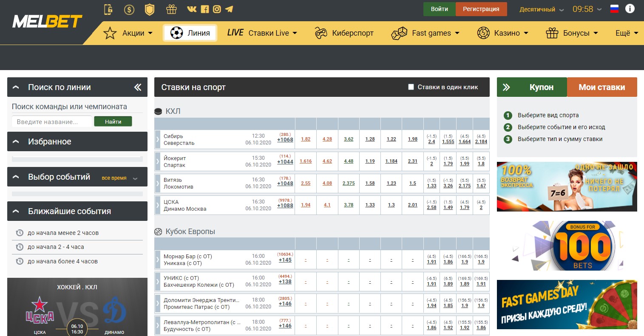This screenshot has width=644, height=336.
Task: Open the Десятичный odds format dropdown
Action: click(542, 9)
